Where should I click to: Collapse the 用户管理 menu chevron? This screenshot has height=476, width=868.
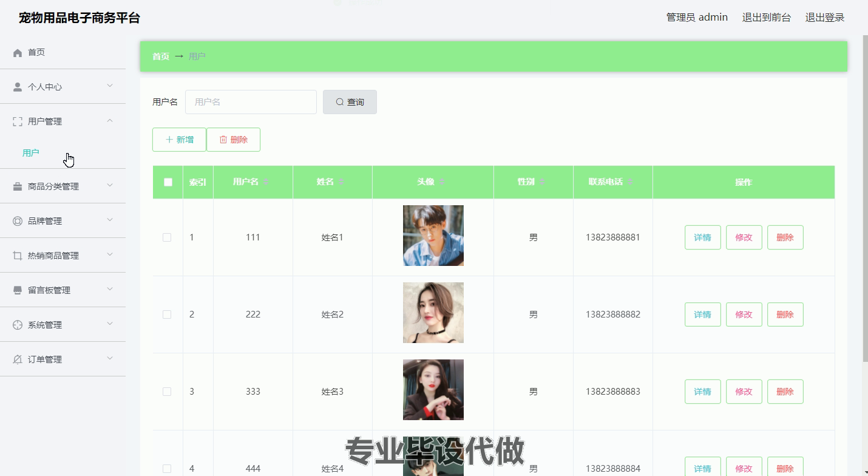[x=110, y=121]
